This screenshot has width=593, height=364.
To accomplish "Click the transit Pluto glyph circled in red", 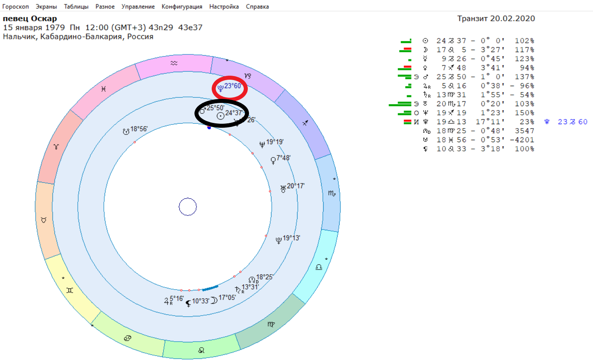I will click(x=221, y=88).
